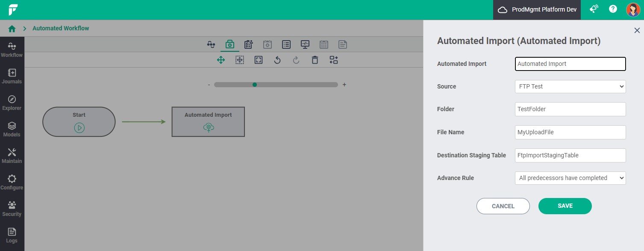Open the document tab icon

343,44
